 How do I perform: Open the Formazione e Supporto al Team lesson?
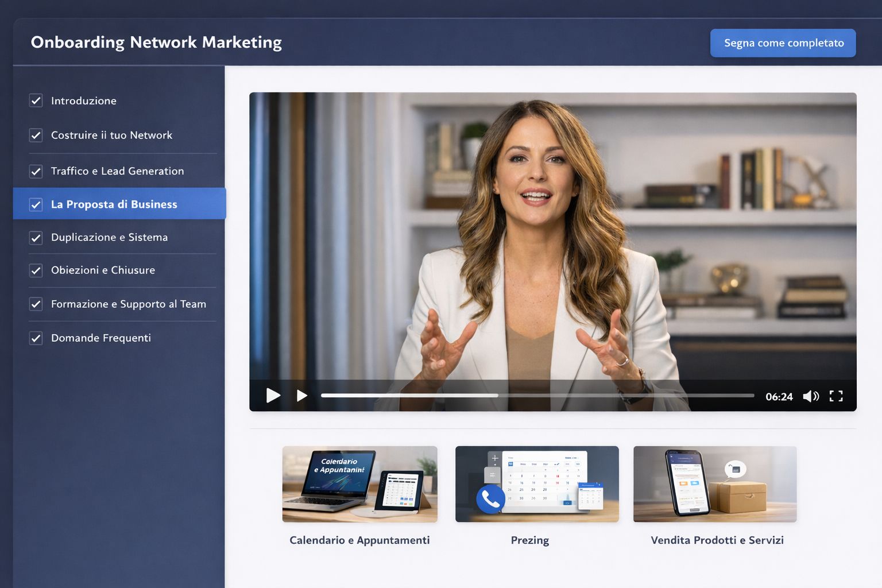click(128, 304)
